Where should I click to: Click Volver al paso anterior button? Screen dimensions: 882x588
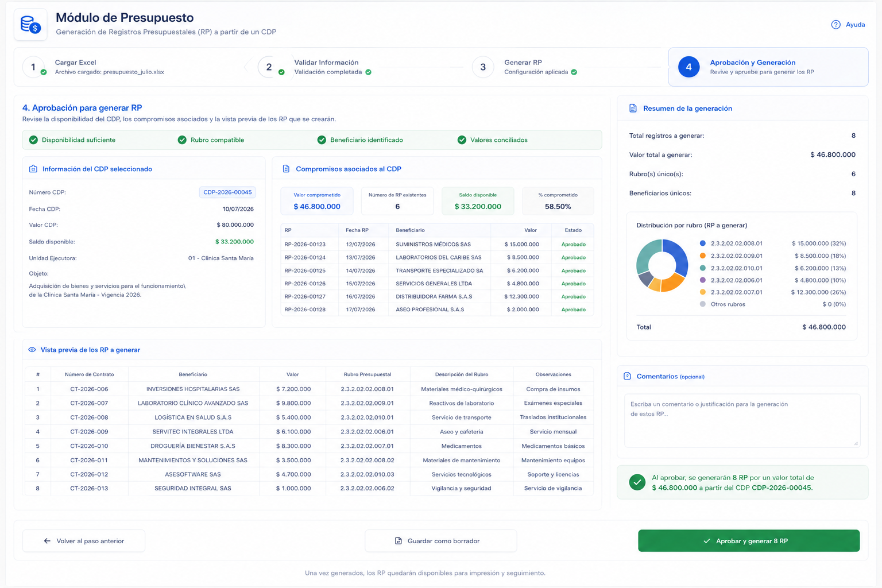(84, 541)
